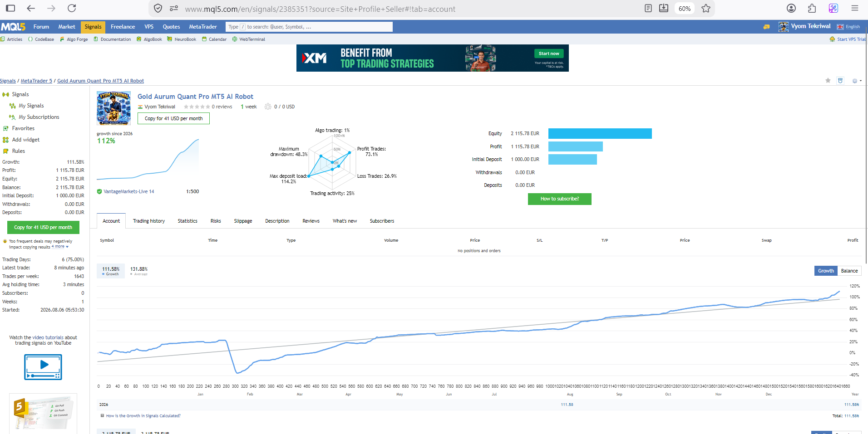The image size is (868, 434).
Task: Reload the page with the refresh icon
Action: pos(72,8)
